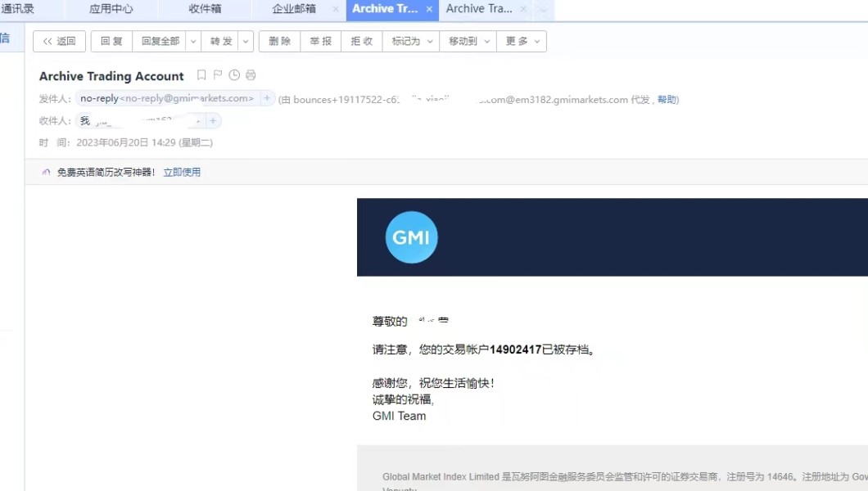
Task: Switch to the 通讯录 tab
Action: pyautogui.click(x=18, y=9)
